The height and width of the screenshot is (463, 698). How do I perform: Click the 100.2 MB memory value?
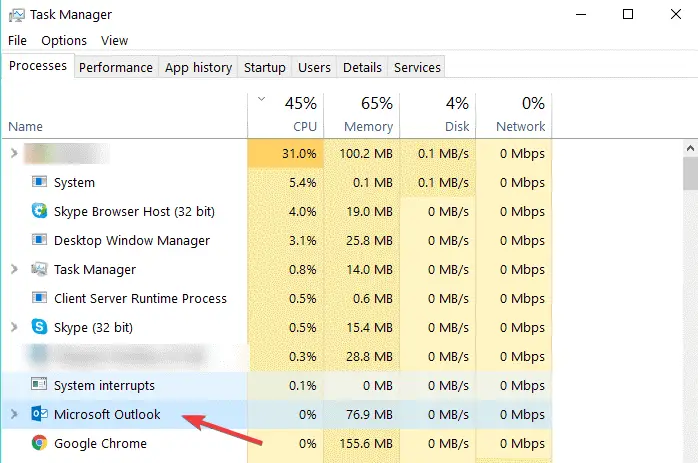[x=366, y=154]
